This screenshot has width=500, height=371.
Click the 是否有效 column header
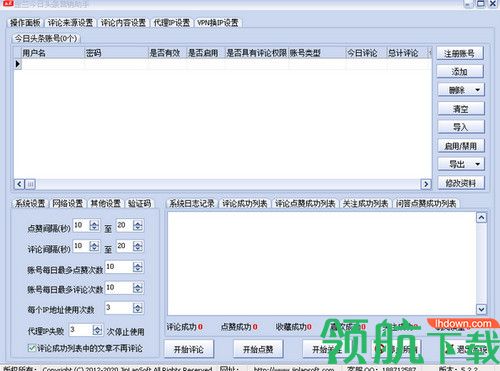[x=167, y=53]
